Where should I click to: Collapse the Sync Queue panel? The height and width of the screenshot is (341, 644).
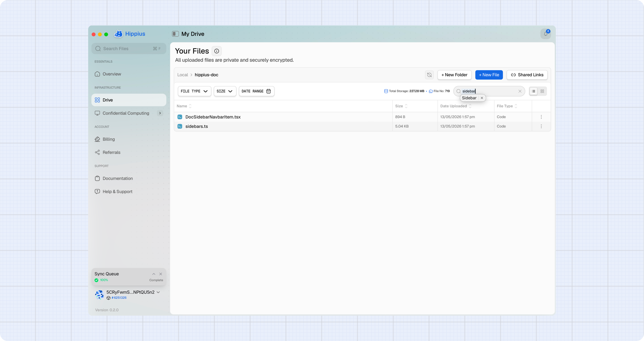[153, 274]
